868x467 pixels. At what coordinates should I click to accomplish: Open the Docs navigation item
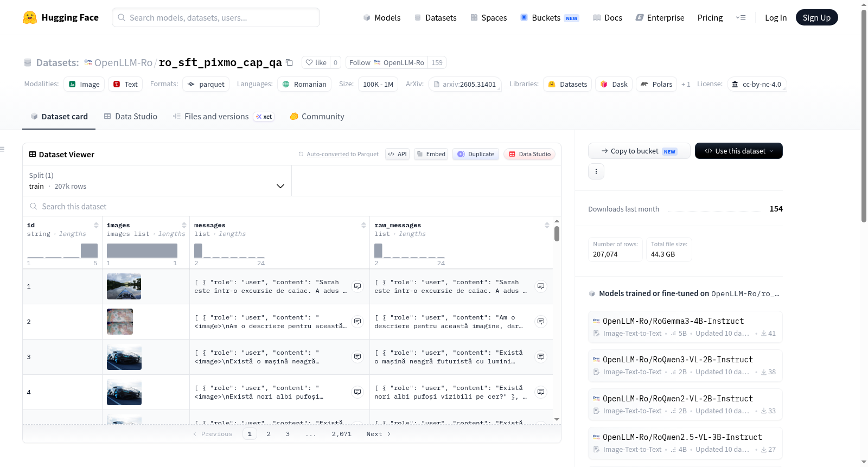tap(607, 17)
